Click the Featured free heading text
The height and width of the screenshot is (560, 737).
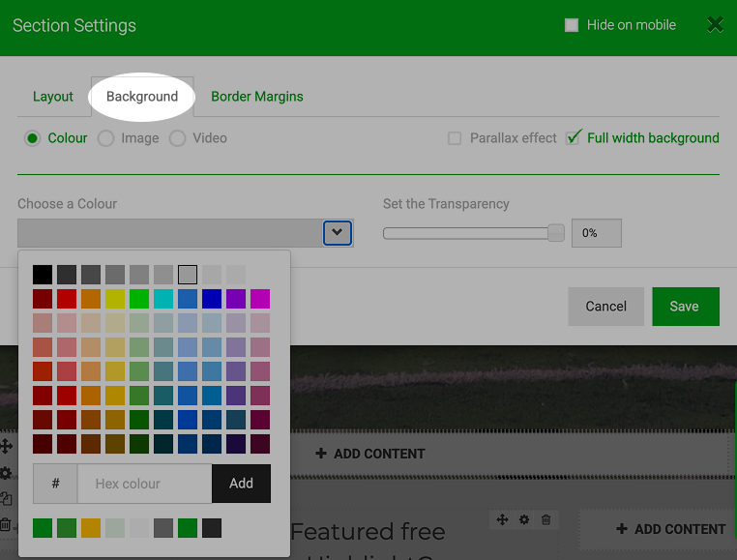pos(368,532)
